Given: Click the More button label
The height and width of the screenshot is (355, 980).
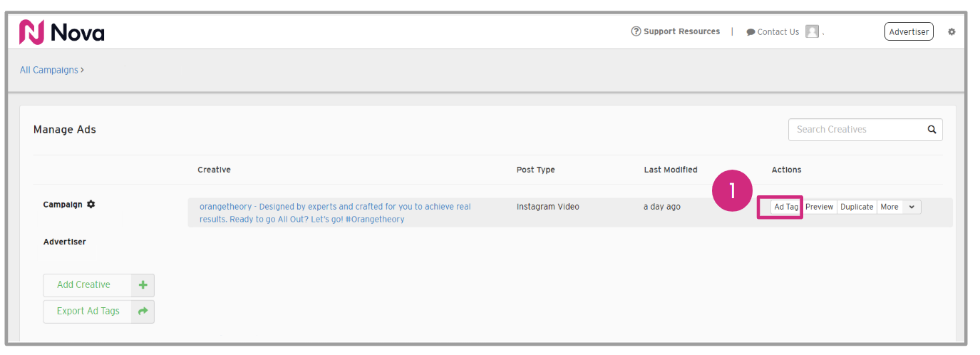Looking at the screenshot, I should [889, 207].
